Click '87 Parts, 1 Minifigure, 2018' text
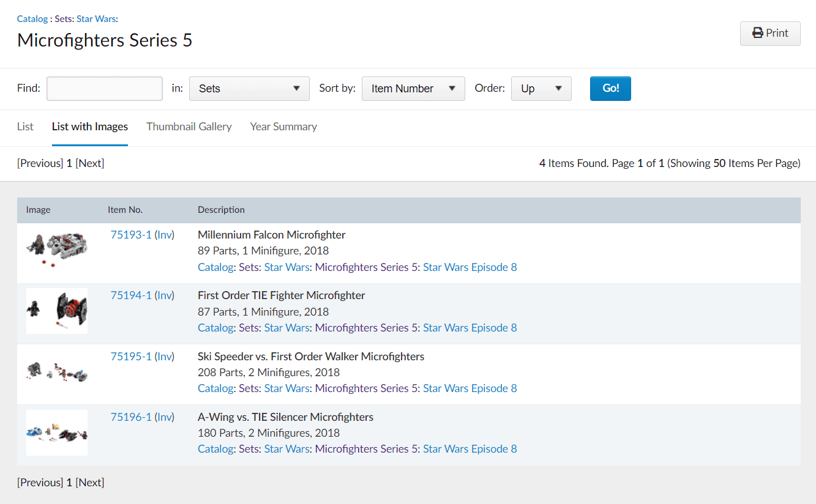The image size is (816, 504). 263,312
